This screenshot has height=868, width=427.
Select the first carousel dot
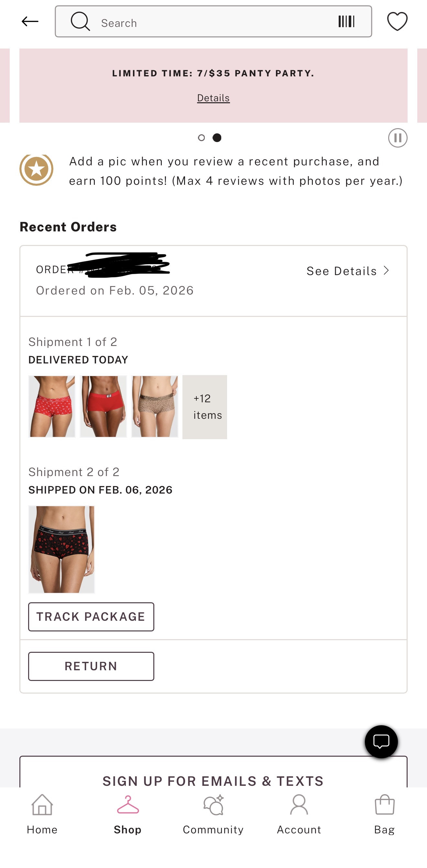pos(202,138)
